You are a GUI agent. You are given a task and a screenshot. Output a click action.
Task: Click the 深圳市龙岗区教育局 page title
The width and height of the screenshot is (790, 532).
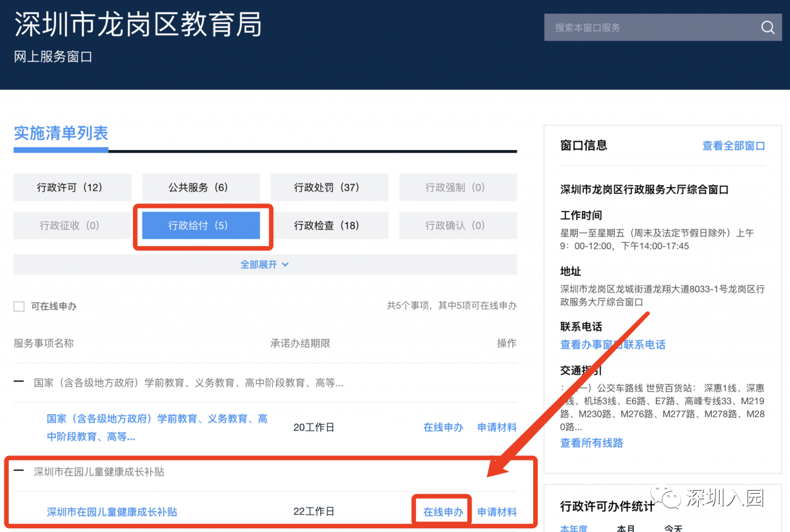click(138, 23)
